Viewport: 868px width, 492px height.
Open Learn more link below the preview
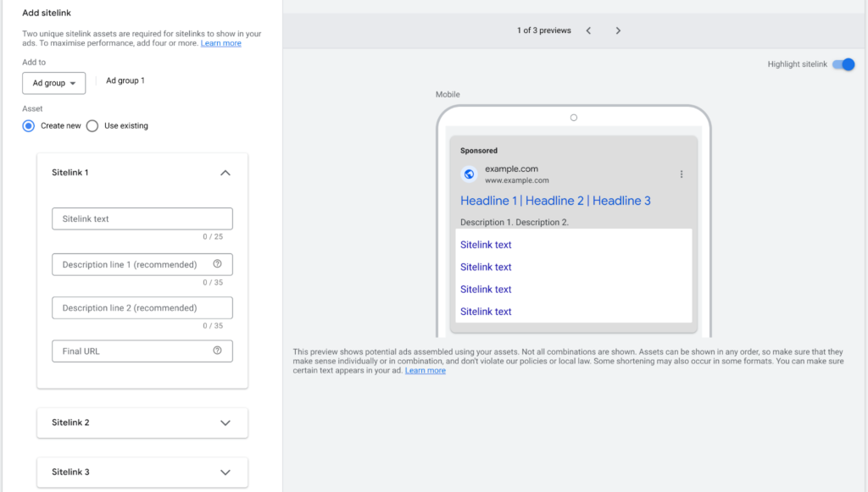click(426, 370)
